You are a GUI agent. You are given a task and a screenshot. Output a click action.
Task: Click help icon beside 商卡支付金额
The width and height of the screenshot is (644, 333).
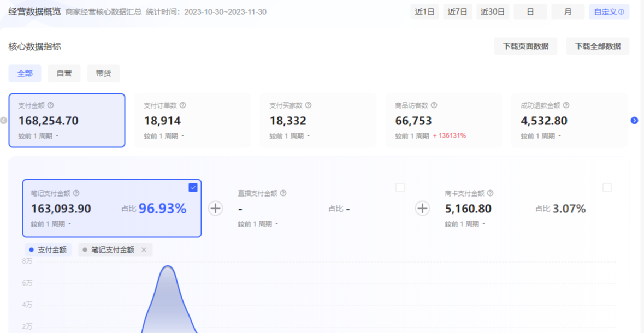click(x=491, y=193)
